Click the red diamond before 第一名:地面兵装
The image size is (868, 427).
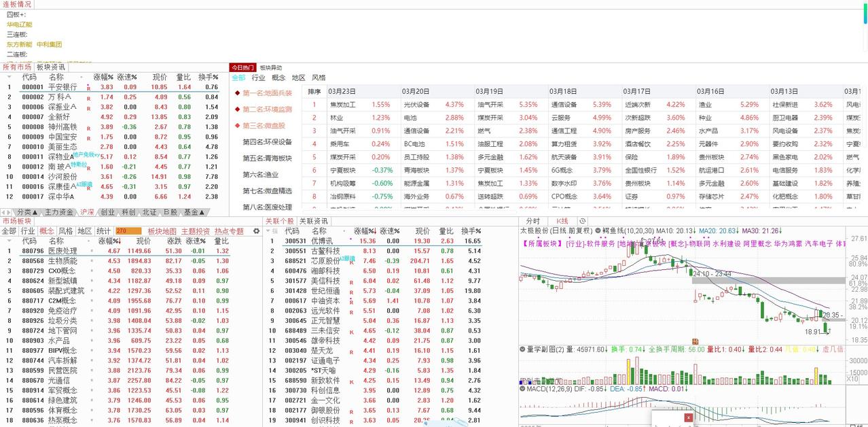coord(236,92)
